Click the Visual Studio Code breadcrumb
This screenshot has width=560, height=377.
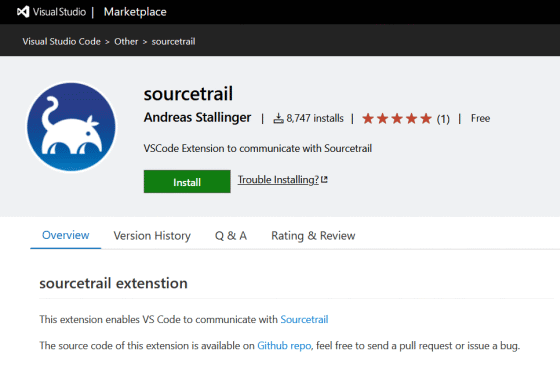(61, 41)
